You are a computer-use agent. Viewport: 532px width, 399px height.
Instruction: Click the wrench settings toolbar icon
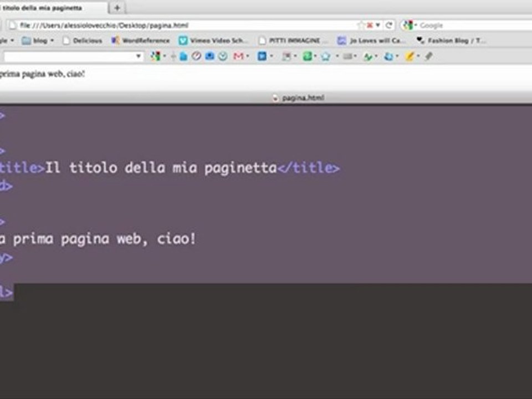coord(428,56)
